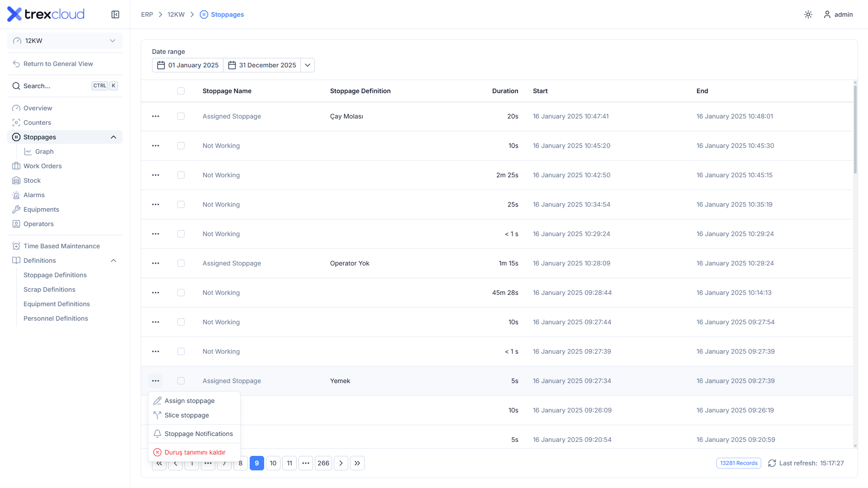868x488 pixels.
Task: Open the Overview page
Action: click(x=65, y=108)
